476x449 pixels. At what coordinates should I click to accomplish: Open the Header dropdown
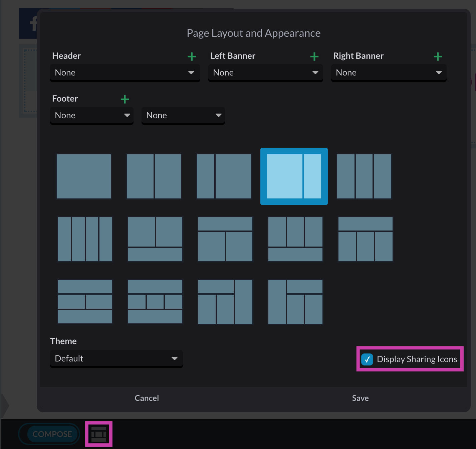(x=125, y=73)
